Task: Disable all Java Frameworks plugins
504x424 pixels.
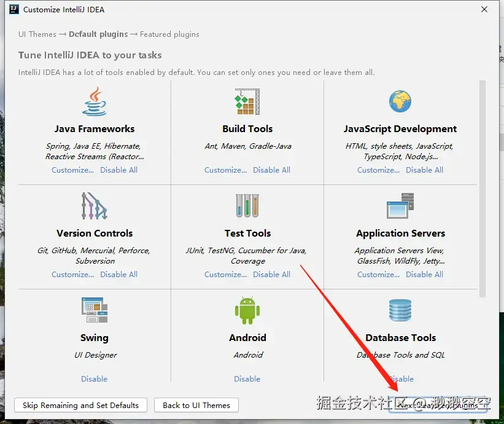Action: click(x=118, y=170)
